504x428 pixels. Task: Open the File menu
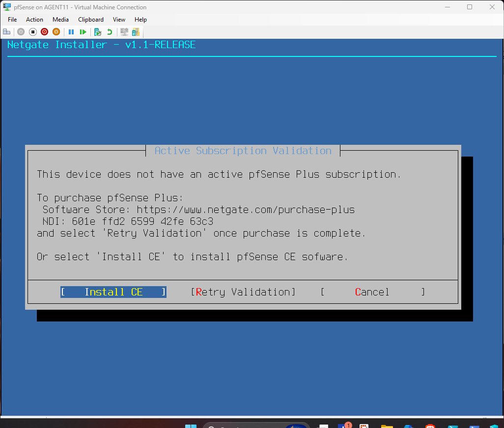coord(12,20)
